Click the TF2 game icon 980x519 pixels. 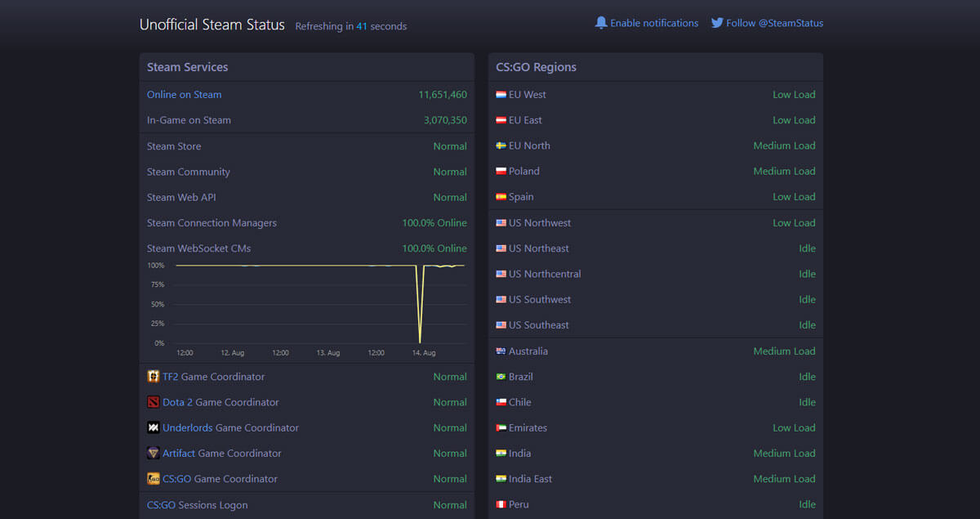coord(154,377)
